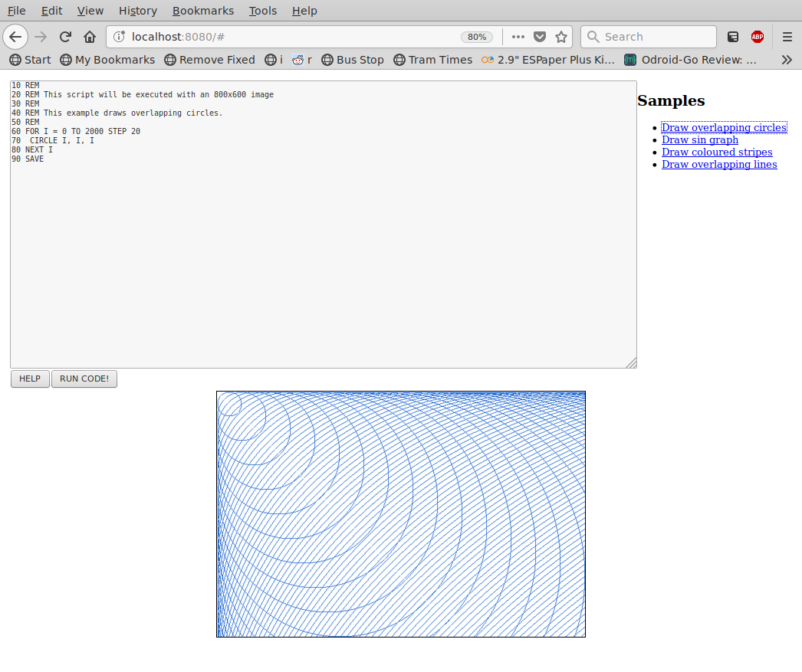
Task: Open the 2.9" ESPaper Plus Ki... bookmark
Action: [547, 60]
